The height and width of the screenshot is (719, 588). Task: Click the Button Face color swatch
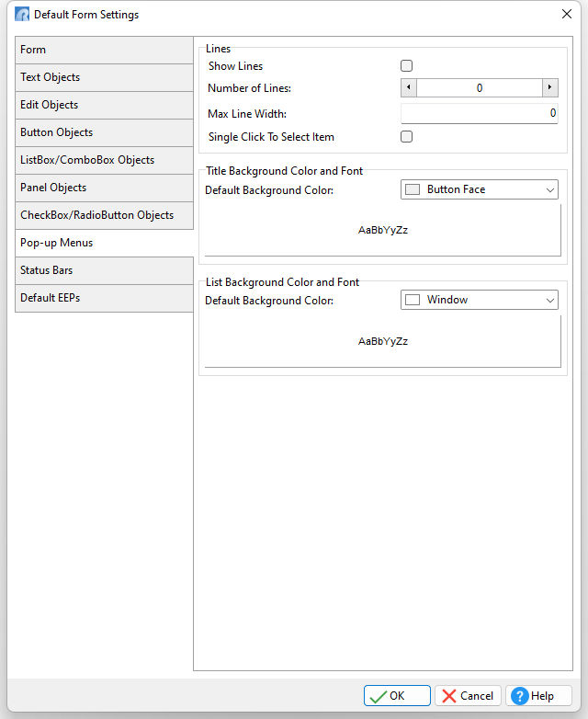(x=413, y=189)
